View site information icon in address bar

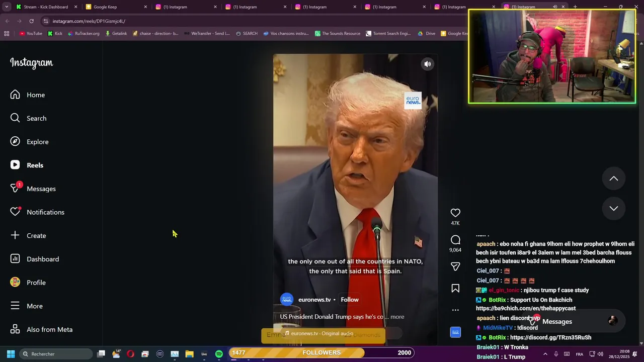pos(46,21)
